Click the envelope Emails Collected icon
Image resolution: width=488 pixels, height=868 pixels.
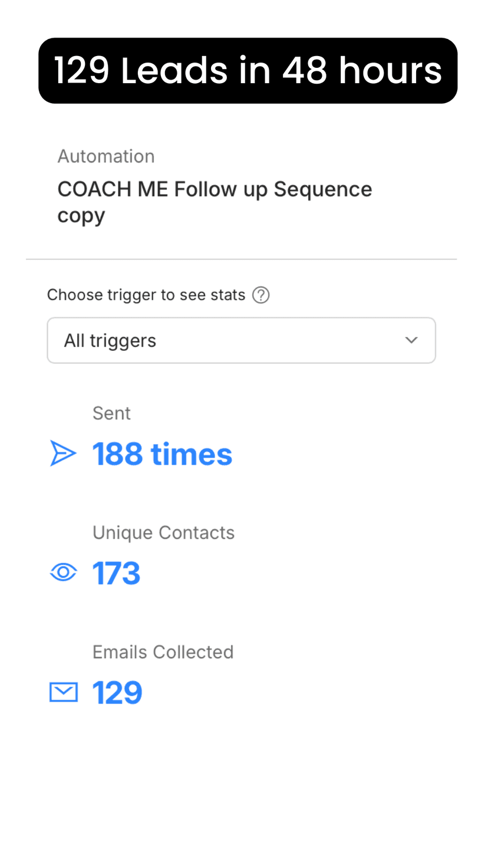click(63, 692)
